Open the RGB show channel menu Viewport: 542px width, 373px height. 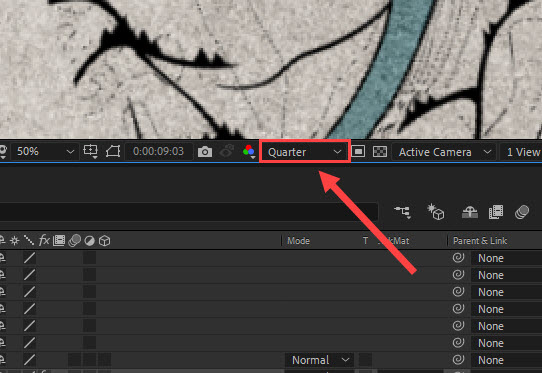coord(249,151)
